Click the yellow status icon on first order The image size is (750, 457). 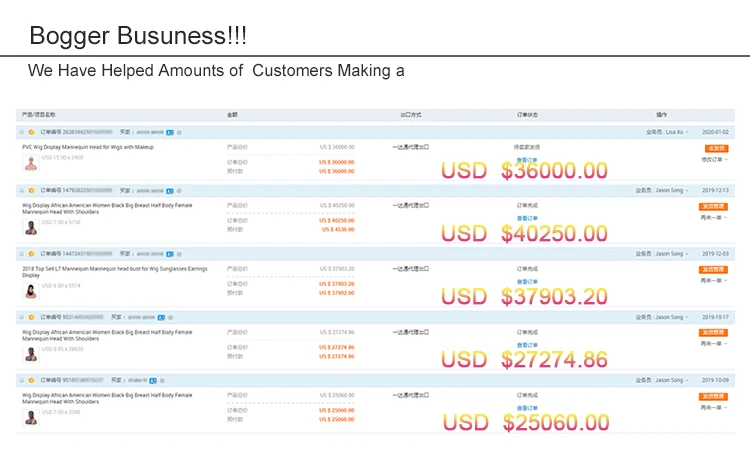coord(31,132)
